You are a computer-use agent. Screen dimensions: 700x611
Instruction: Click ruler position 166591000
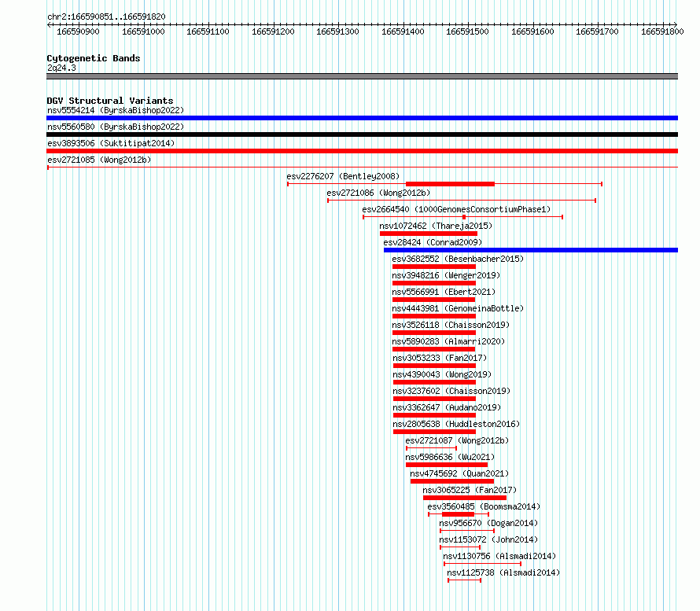pyautogui.click(x=143, y=31)
